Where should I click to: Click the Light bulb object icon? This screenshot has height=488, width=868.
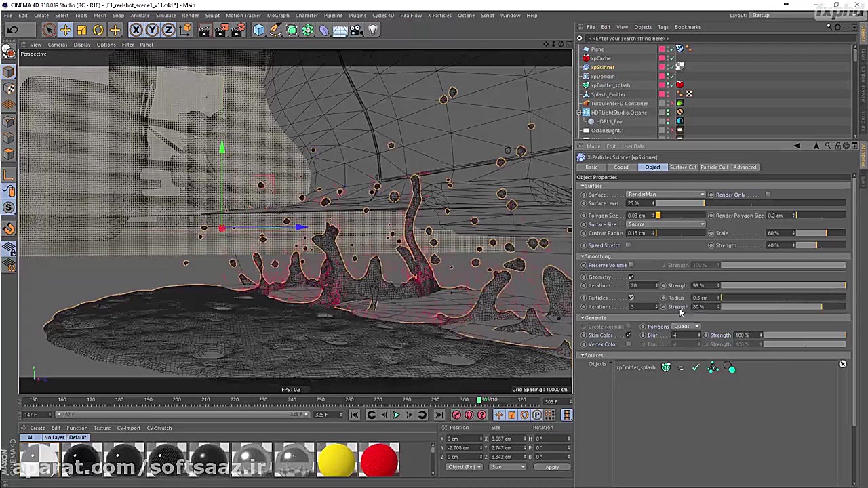tap(373, 30)
